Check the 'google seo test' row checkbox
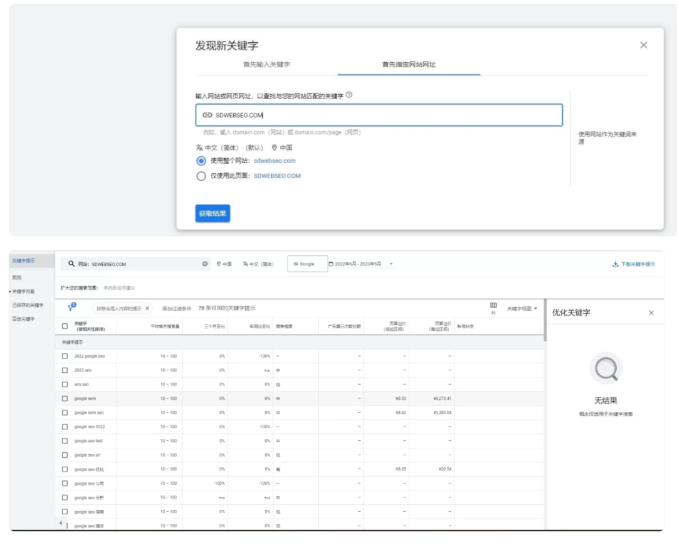 point(65,441)
